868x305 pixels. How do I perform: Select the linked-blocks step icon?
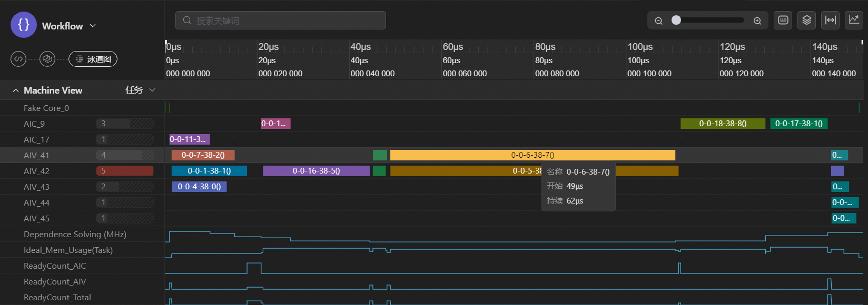[47, 59]
